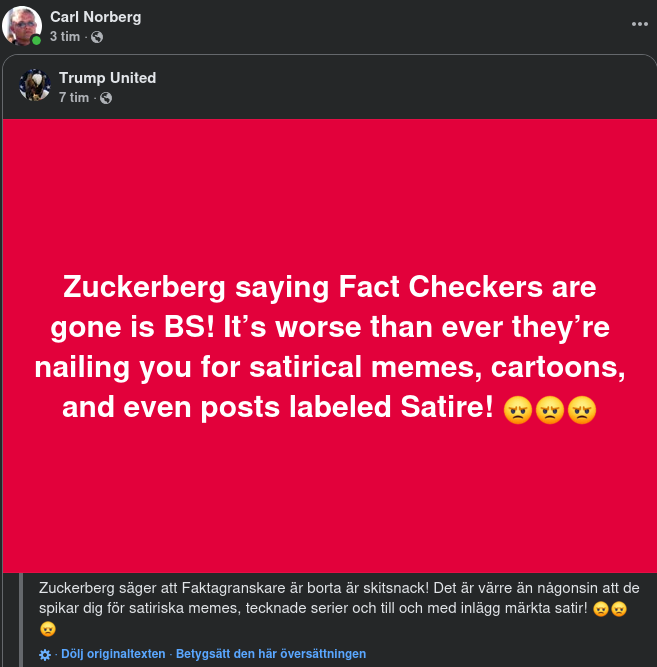Toggle 'Dölj originaltexten' to hide original
Viewport: 657px width, 667px height.
pyautogui.click(x=113, y=654)
